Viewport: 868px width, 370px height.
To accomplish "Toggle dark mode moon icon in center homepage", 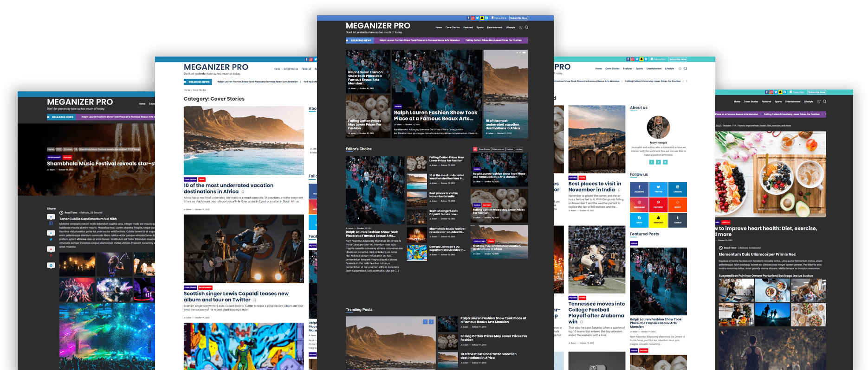I will tap(521, 27).
